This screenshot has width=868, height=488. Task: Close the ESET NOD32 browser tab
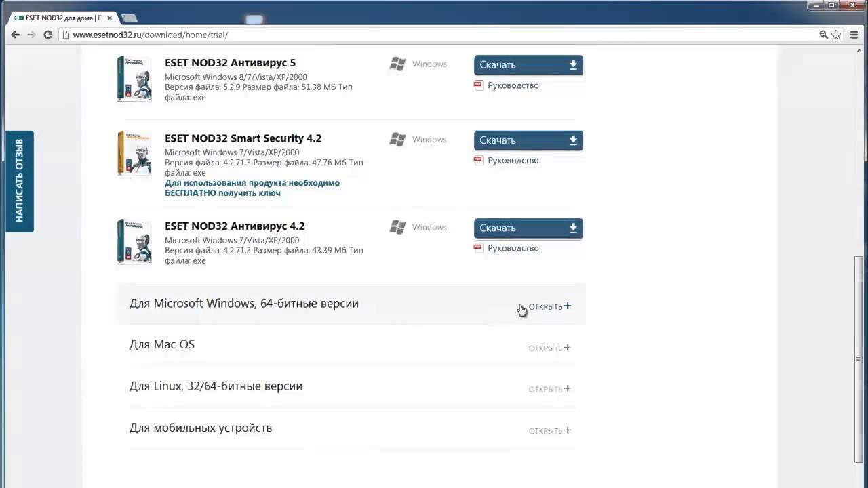[110, 18]
